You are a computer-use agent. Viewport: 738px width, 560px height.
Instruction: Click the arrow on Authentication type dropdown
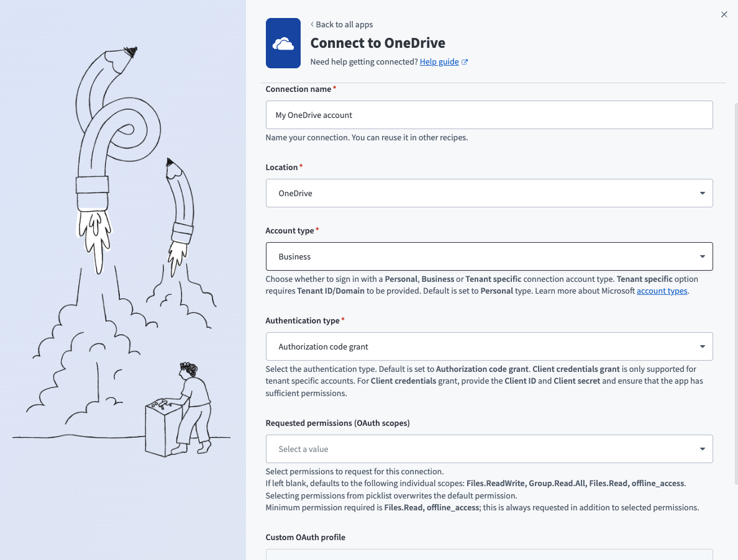click(x=702, y=346)
